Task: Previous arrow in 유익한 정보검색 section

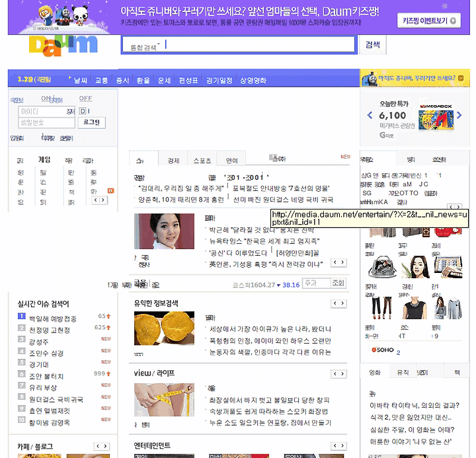Action: tap(335, 303)
